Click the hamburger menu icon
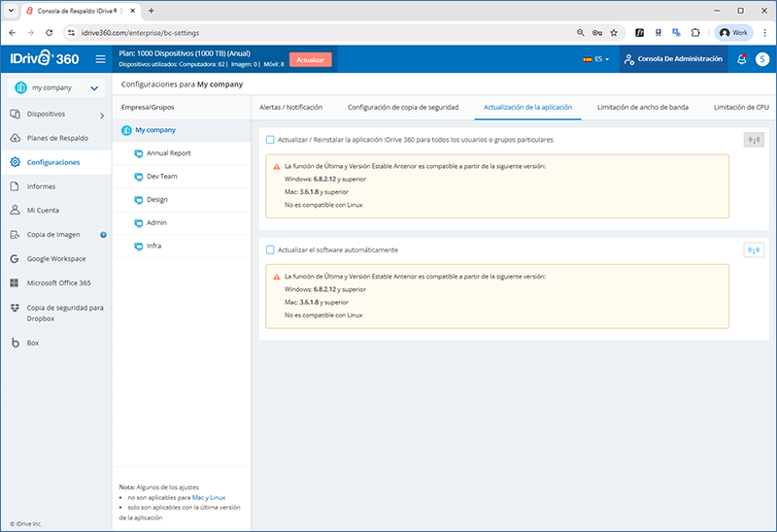Image resolution: width=777 pixels, height=532 pixels. tap(100, 59)
